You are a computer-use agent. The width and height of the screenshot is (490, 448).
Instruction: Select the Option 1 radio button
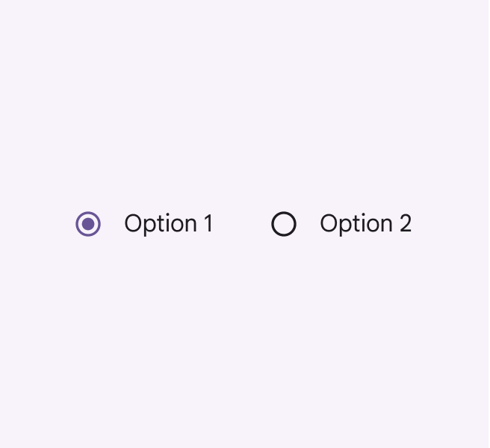(x=88, y=224)
